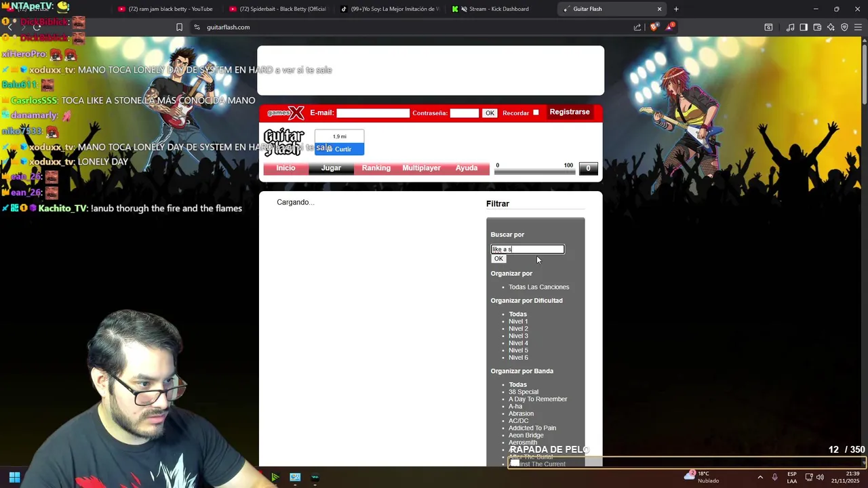Click the Games X logo
This screenshot has height=488, width=868.
pos(285,113)
